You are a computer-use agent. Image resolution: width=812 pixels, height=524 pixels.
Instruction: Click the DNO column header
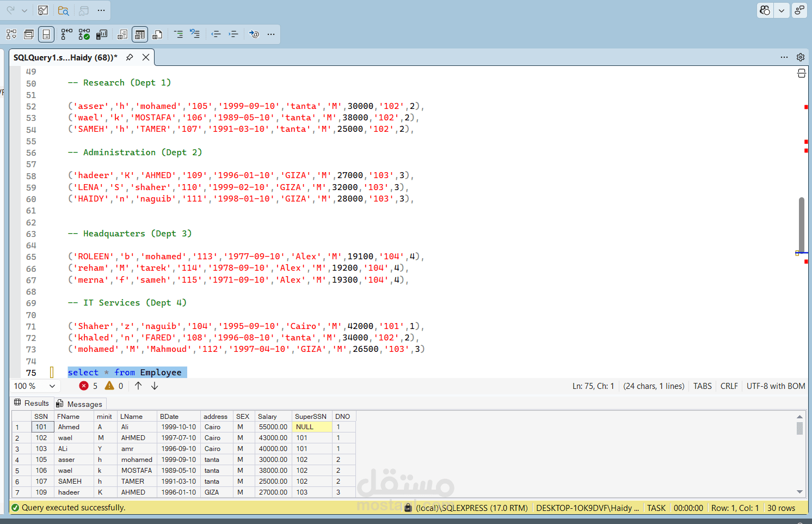coord(343,417)
